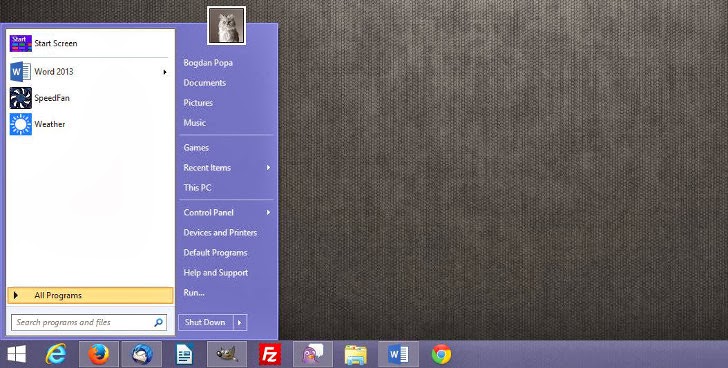Screen dimensions: 728x368
Task: Open Pictures folder link
Action: [198, 103]
